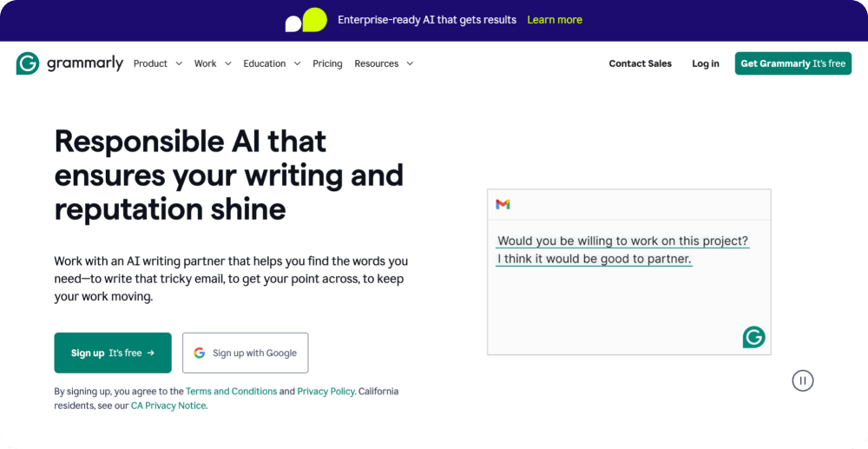Viewport: 868px width, 449px height.
Task: Click the Gmail icon in the demo card
Action: pos(503,204)
